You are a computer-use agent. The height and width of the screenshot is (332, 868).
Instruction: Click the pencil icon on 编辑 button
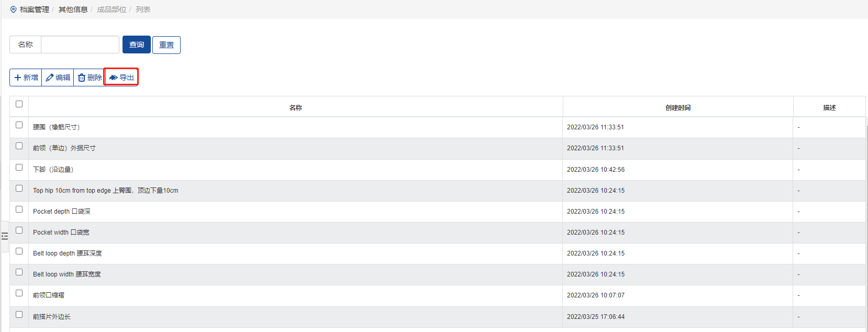tap(50, 78)
